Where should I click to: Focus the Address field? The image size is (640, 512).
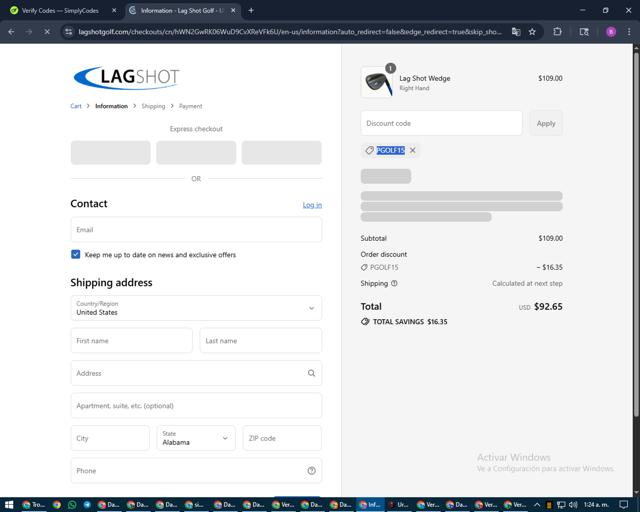[x=196, y=373]
